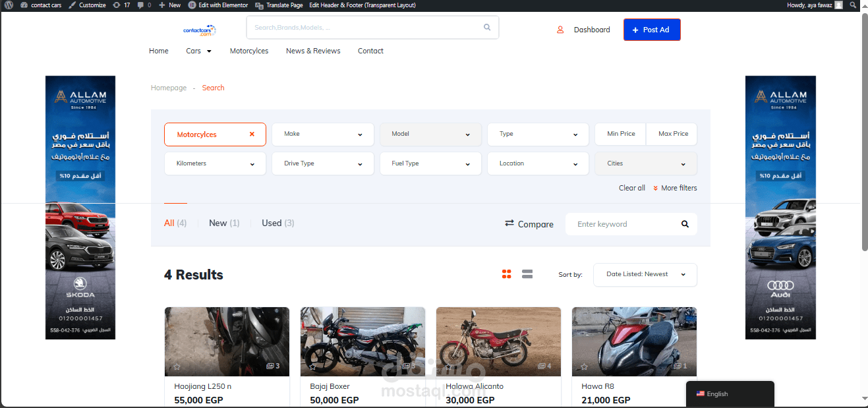Click the Min Price field
868x408 pixels.
621,134
